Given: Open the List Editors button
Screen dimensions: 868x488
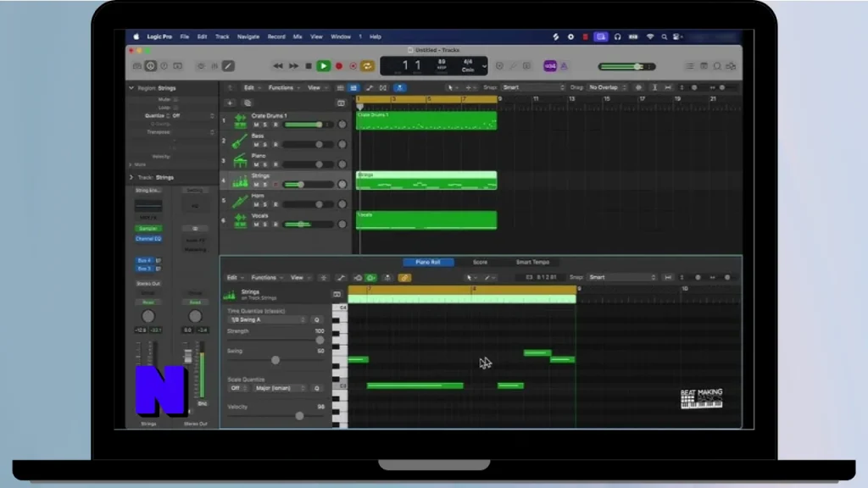Looking at the screenshot, I should point(690,66).
